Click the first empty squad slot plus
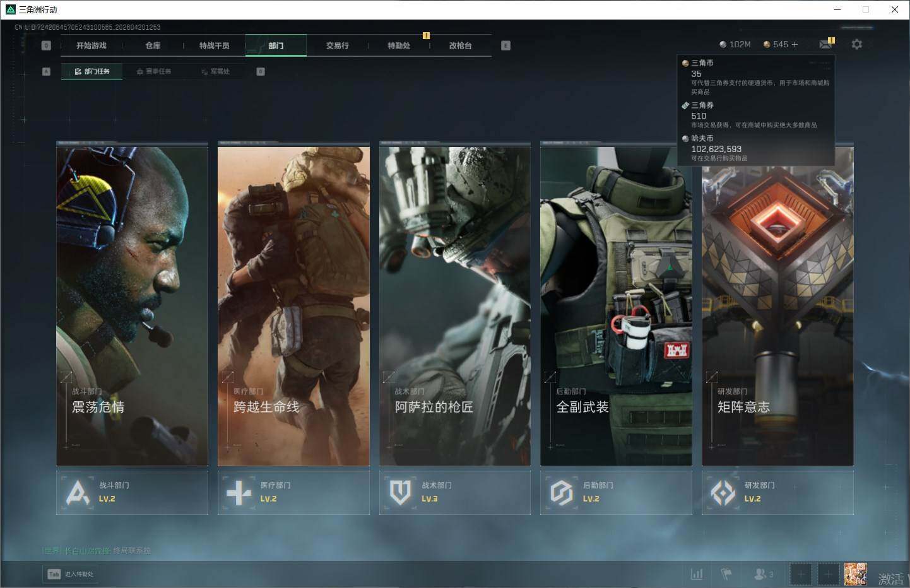Viewport: 910px width, 588px height. click(x=801, y=574)
